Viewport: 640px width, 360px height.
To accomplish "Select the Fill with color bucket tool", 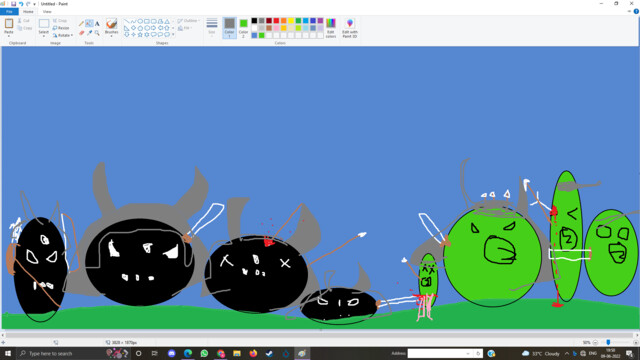I will tap(89, 24).
